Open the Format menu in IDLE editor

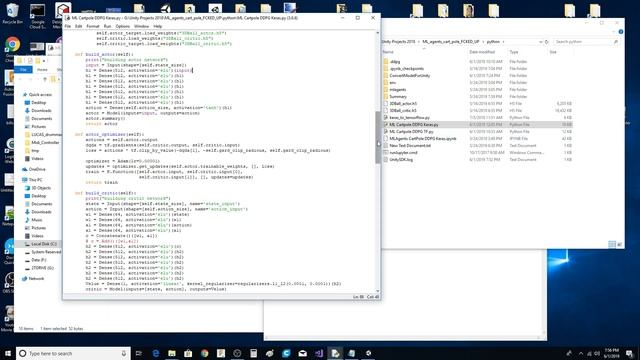pos(93,26)
